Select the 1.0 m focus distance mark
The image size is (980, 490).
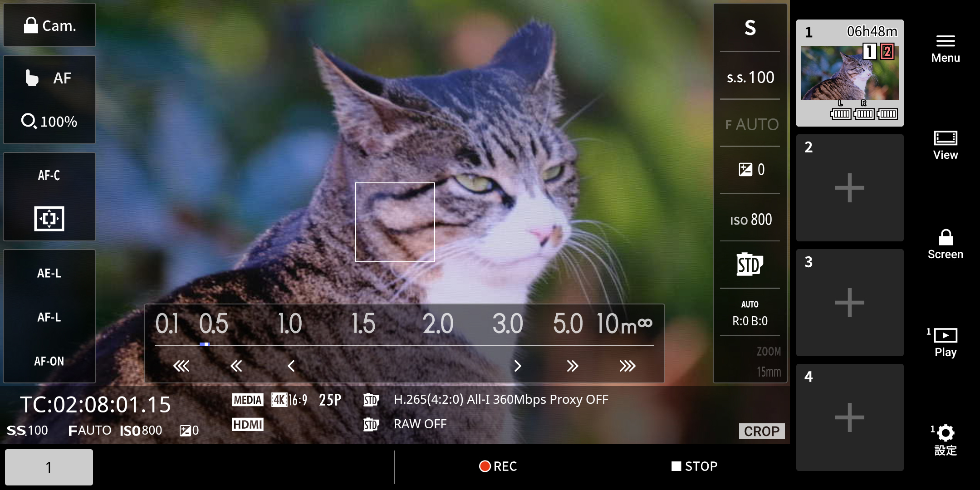(289, 324)
